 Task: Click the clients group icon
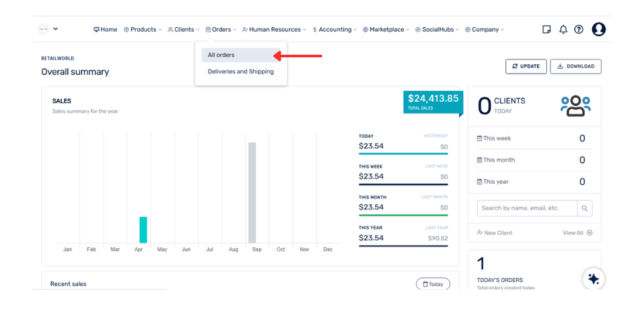click(x=575, y=106)
